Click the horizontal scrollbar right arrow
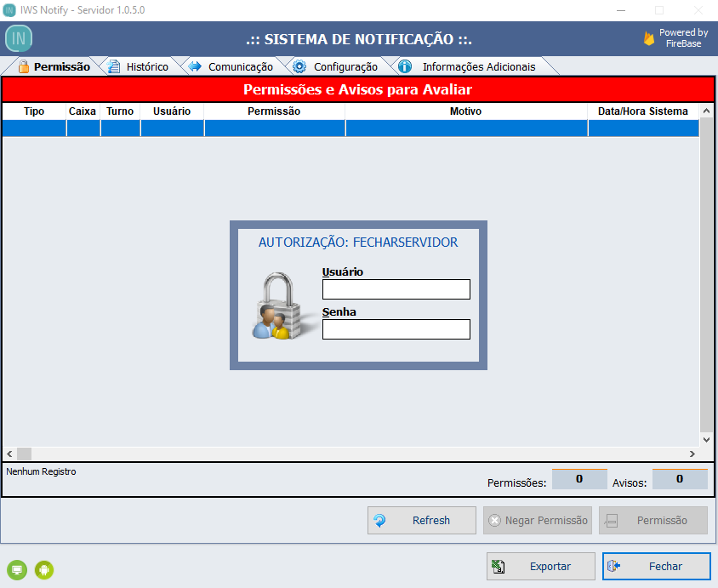This screenshot has height=588, width=718. (x=691, y=454)
